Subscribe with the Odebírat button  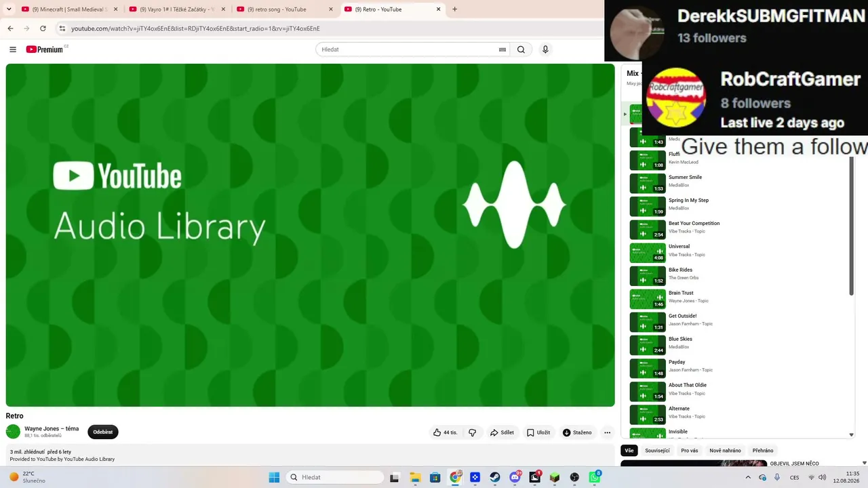coord(103,432)
